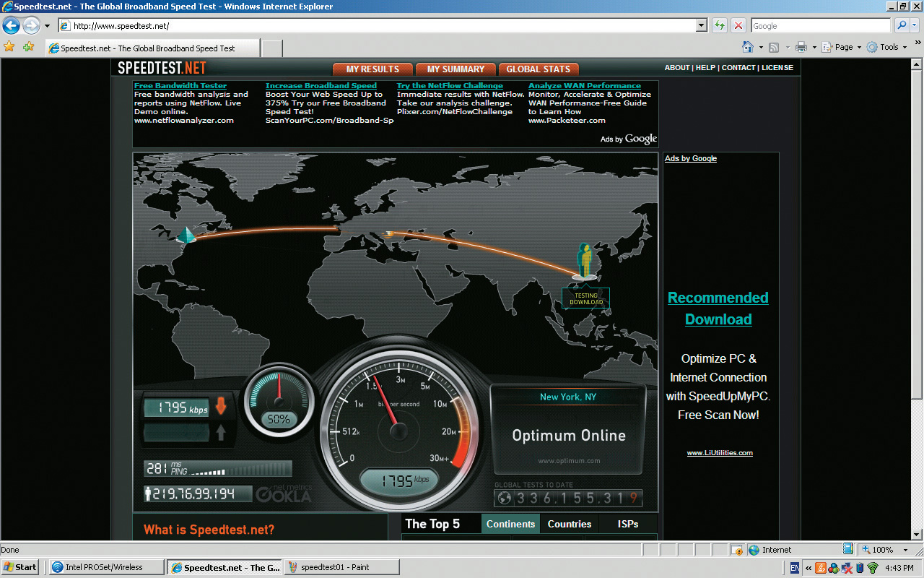Click the Page icon in command bar
Screen dimensions: 924x578
coord(827,47)
